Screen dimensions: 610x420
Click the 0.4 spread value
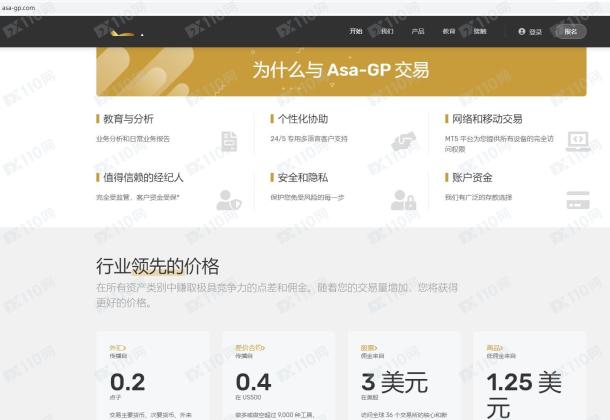pyautogui.click(x=253, y=382)
